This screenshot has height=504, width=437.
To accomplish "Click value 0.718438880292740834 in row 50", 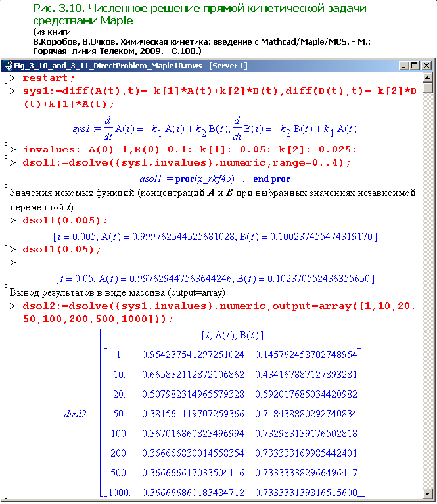I will click(306, 414).
